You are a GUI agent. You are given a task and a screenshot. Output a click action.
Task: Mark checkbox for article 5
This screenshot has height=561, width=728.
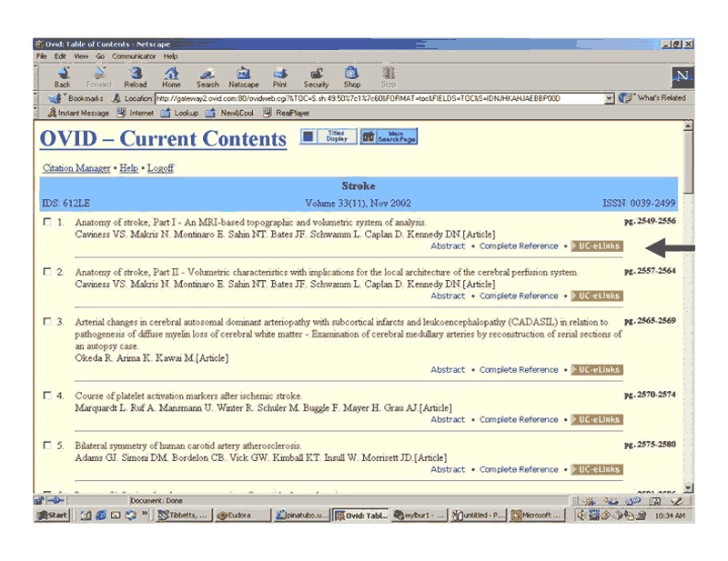47,445
